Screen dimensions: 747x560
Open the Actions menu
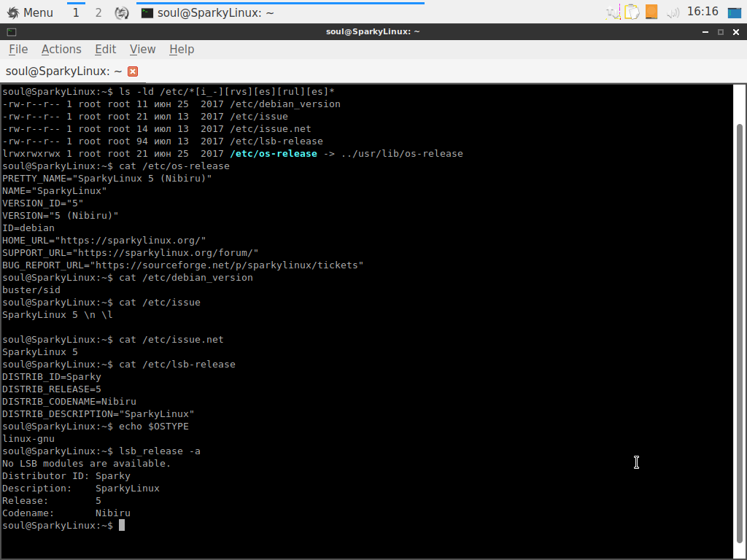61,50
